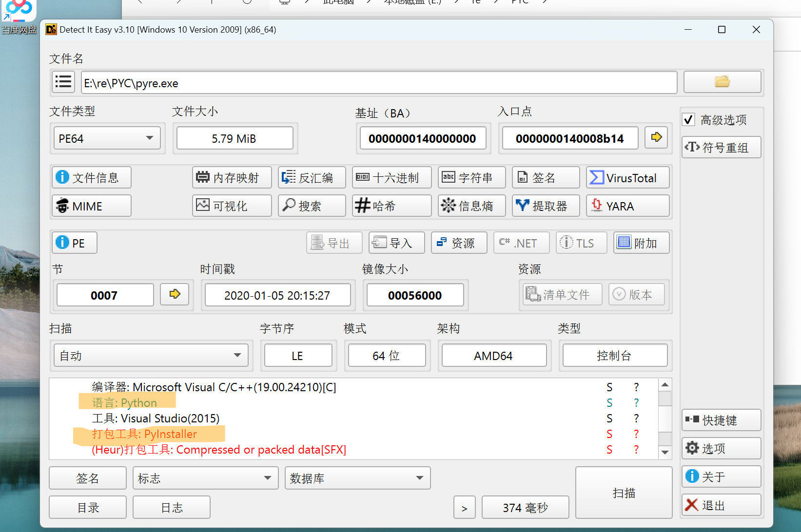The height and width of the screenshot is (532, 801).
Task: Open 可视化 visualization
Action: click(x=232, y=206)
